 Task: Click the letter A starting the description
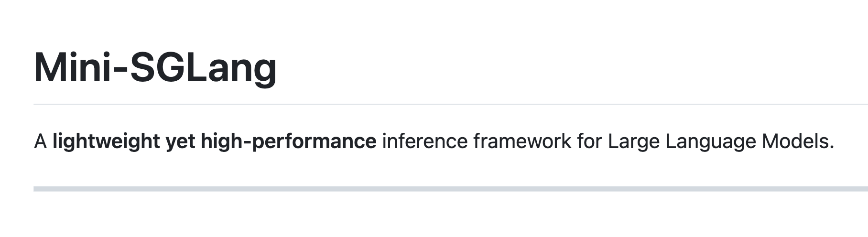tap(40, 141)
